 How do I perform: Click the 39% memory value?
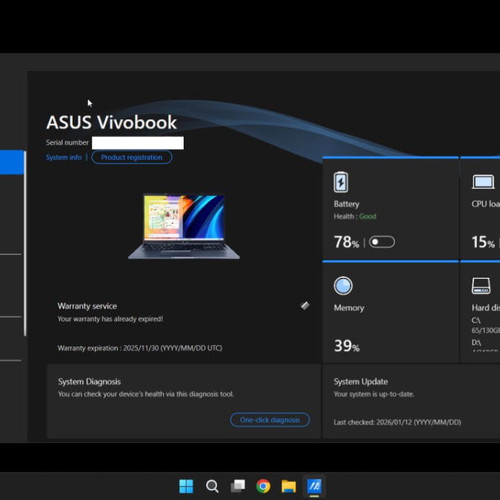[347, 346]
